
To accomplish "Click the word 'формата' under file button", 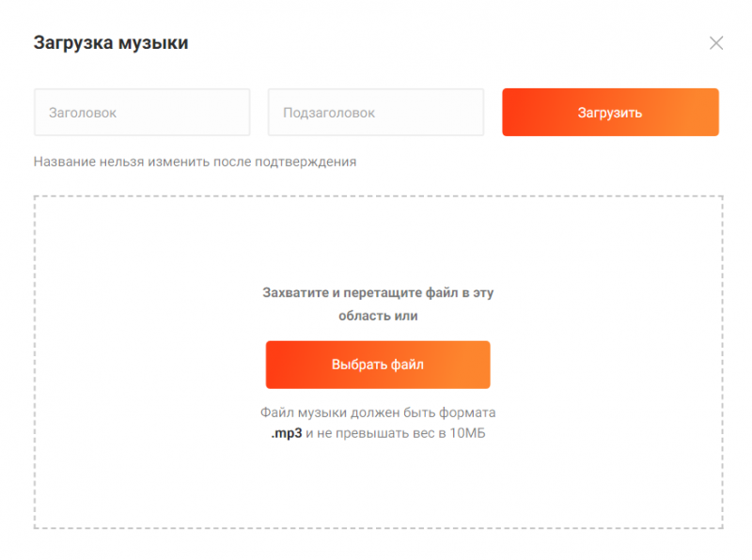I will click(468, 412).
